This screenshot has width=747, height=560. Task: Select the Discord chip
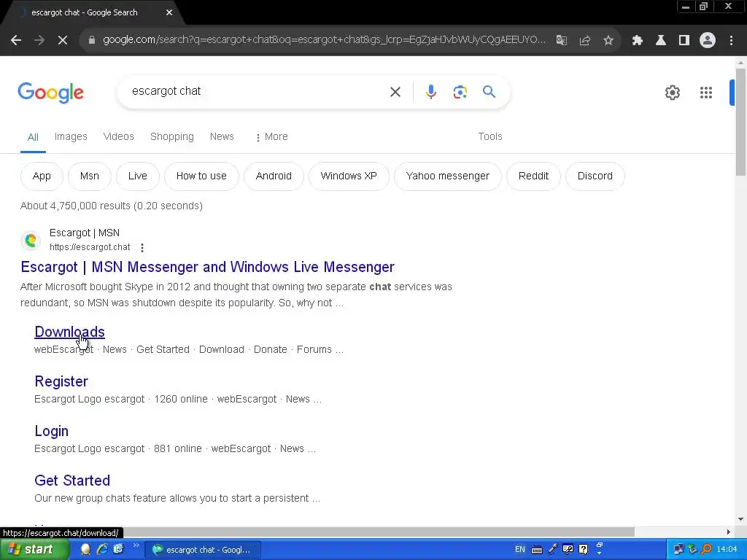[595, 176]
